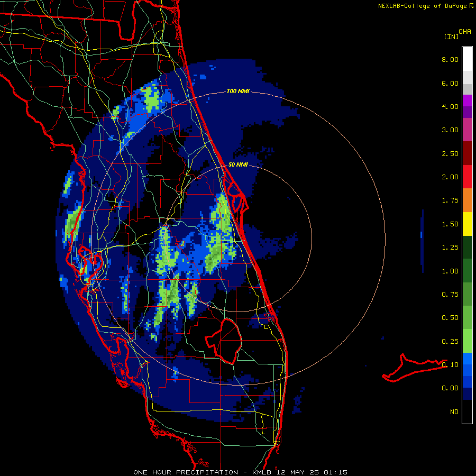Select the ND legend label
This screenshot has height=476, width=476.
pos(454,412)
